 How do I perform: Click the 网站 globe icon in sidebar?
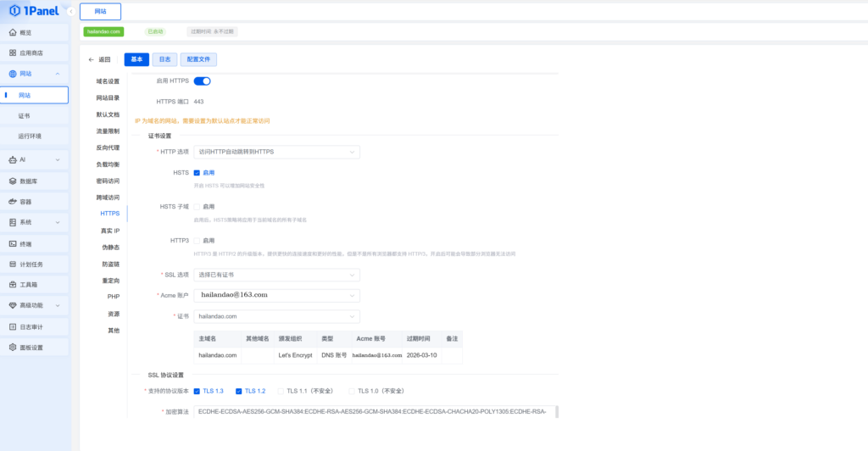click(13, 74)
